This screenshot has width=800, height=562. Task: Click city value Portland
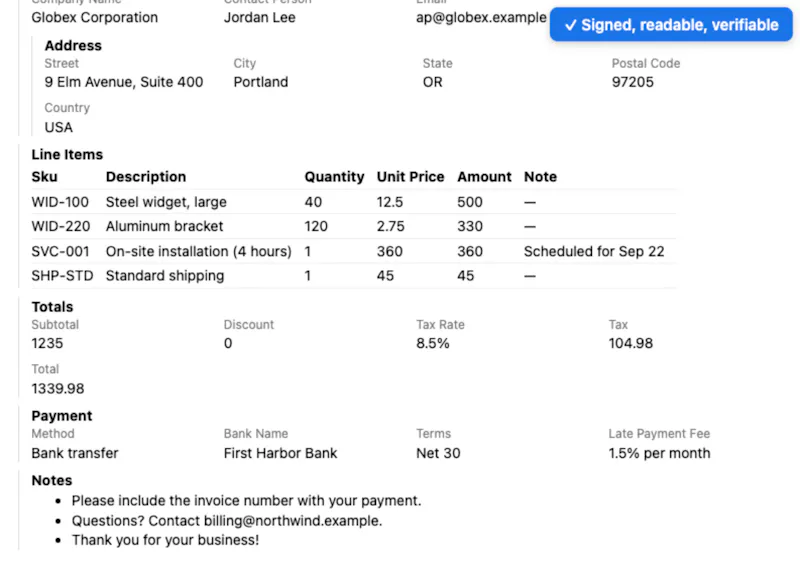click(261, 82)
